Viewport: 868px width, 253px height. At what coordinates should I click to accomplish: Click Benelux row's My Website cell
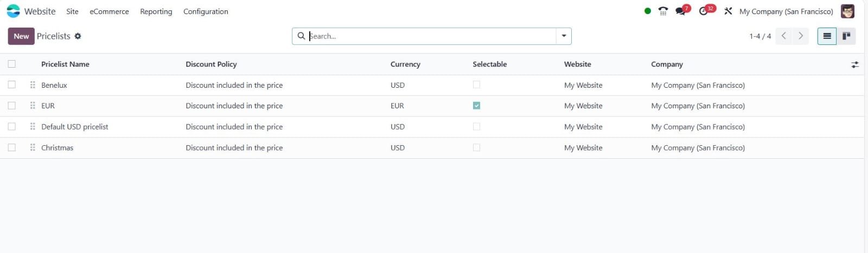[583, 85]
